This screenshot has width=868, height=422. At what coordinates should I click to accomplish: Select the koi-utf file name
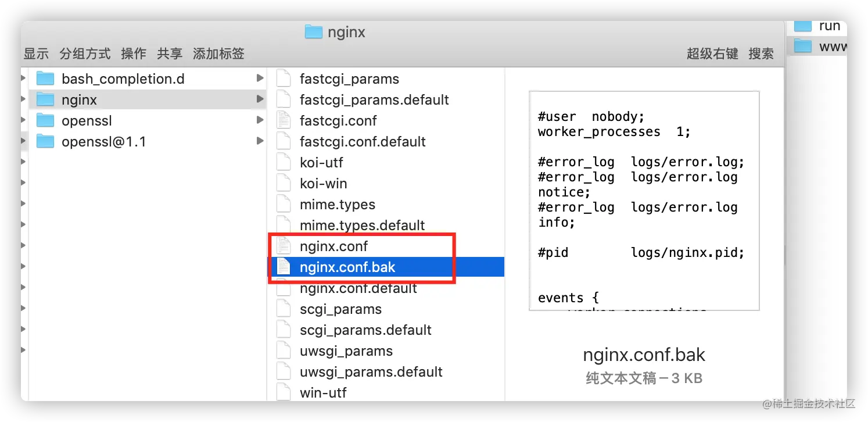(x=321, y=162)
